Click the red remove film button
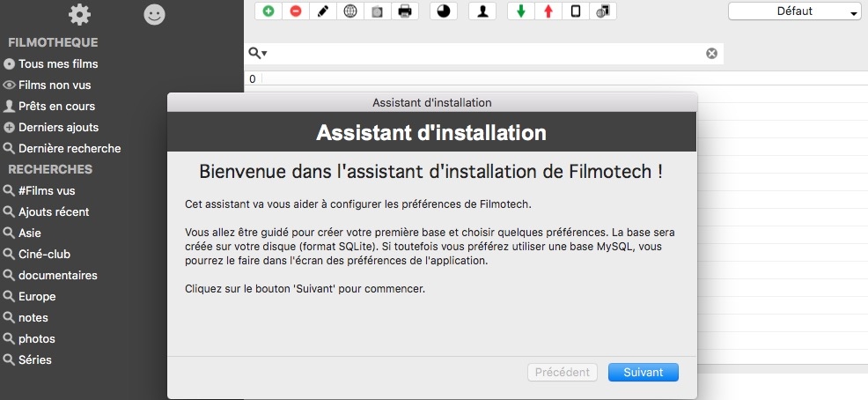The width and height of the screenshot is (868, 400). (x=296, y=11)
